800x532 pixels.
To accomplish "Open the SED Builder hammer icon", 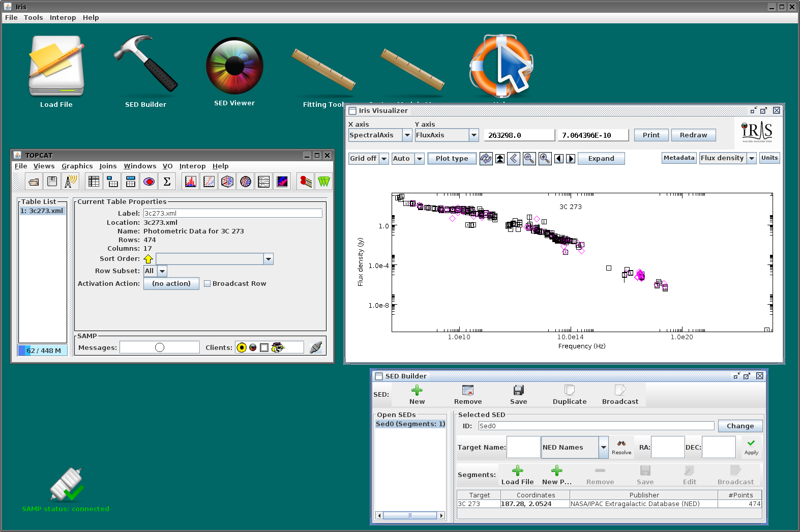I will click(145, 64).
